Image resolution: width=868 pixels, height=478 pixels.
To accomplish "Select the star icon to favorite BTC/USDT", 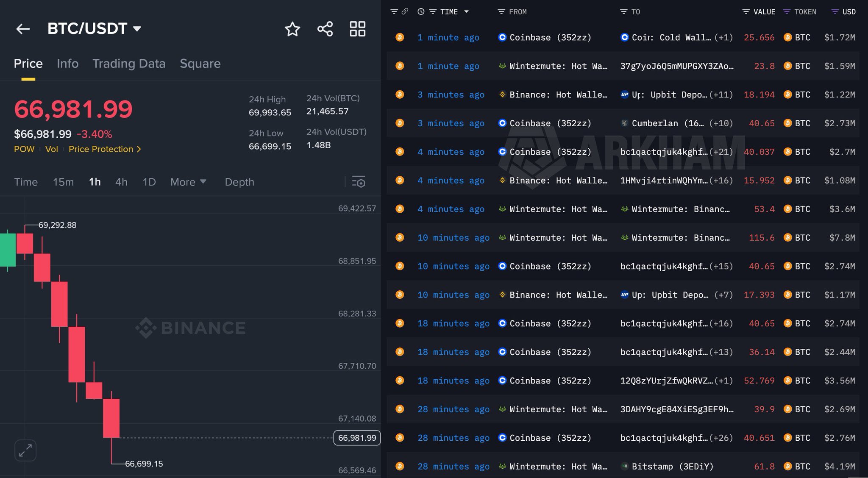I will pos(293,29).
